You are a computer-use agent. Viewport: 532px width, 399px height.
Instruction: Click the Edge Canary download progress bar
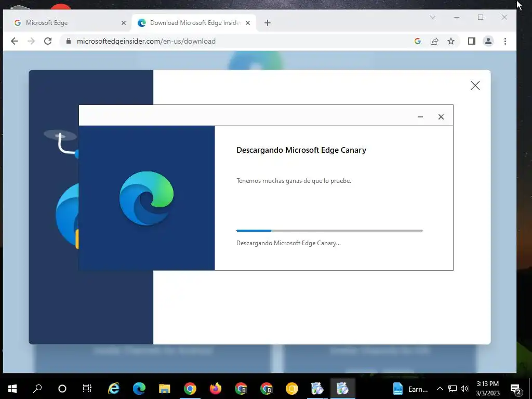[x=329, y=231]
